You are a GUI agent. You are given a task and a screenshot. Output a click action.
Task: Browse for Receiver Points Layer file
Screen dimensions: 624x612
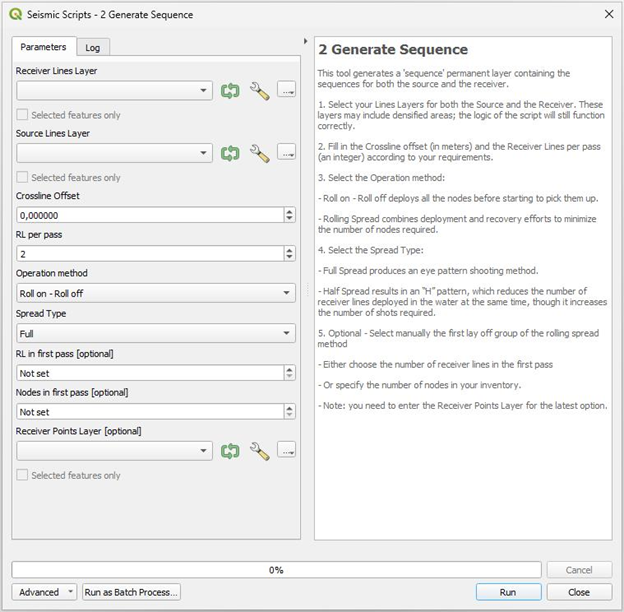point(287,451)
